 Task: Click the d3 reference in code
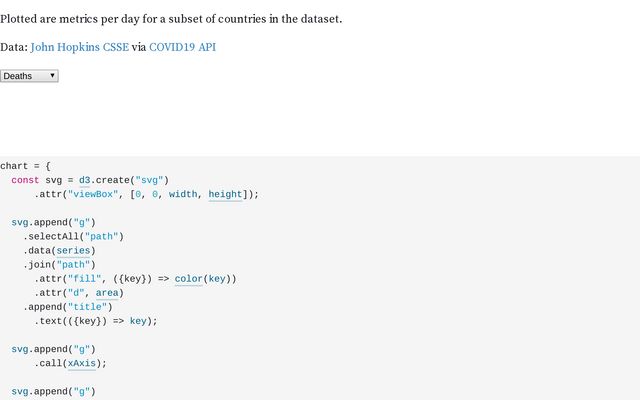pyautogui.click(x=85, y=180)
